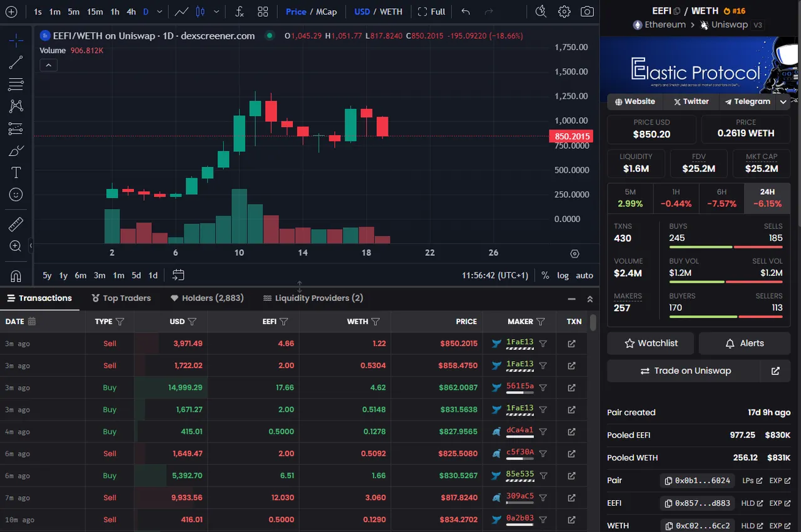This screenshot has width=801, height=532.
Task: Expand more social links chevron
Action: tap(783, 101)
